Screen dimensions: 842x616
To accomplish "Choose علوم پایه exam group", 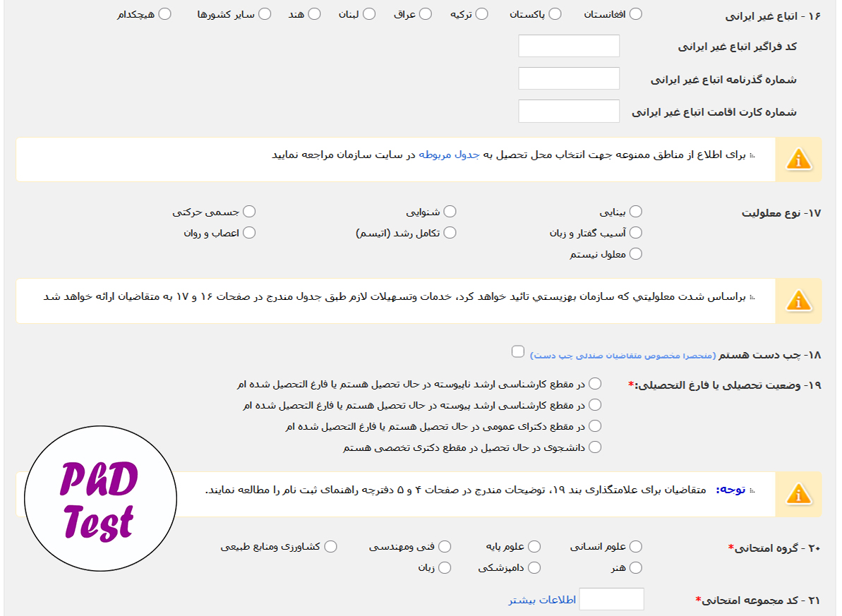I will 534,547.
